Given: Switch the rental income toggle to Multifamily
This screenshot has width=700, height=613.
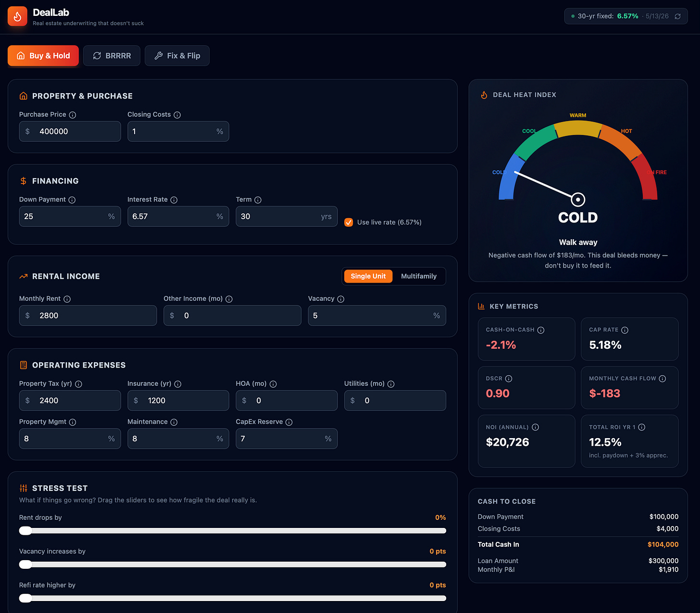Looking at the screenshot, I should pos(419,276).
